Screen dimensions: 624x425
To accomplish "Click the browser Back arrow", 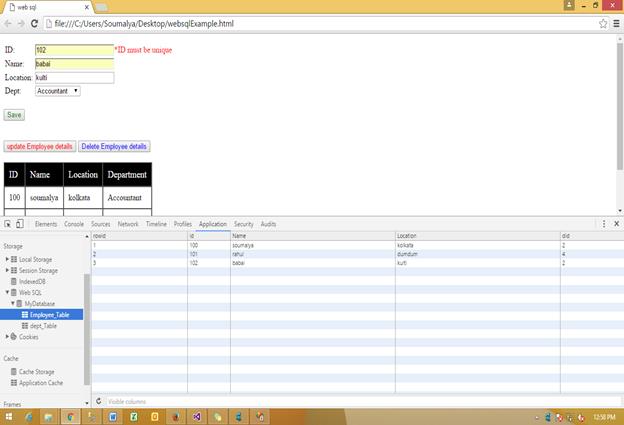I will 8,24.
